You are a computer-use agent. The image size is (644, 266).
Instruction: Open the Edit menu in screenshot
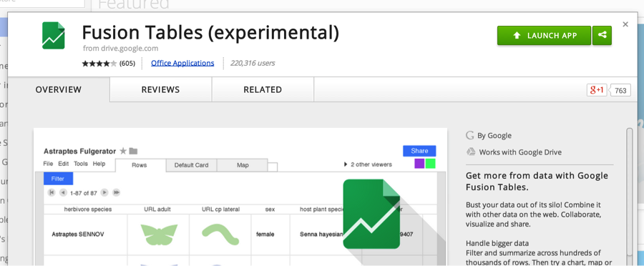[x=63, y=164]
